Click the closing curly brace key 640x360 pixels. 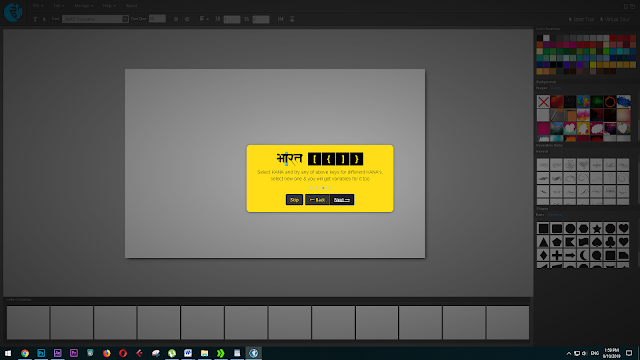point(356,159)
